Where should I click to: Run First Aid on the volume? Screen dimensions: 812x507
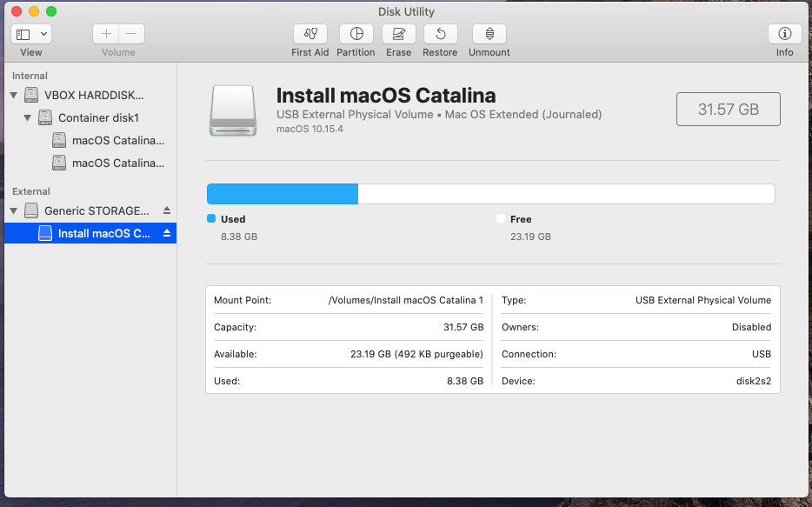[x=310, y=34]
